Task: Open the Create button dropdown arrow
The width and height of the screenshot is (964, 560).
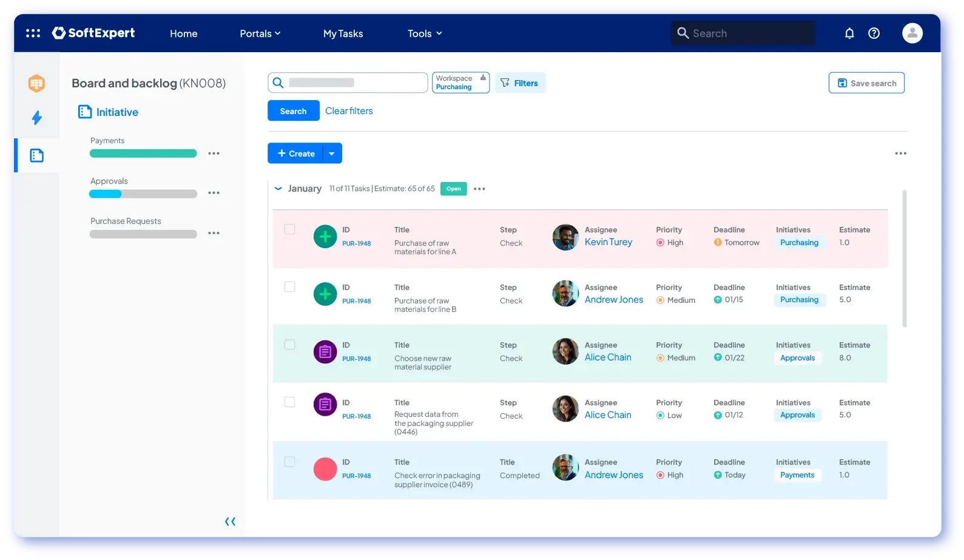Action: [x=332, y=153]
